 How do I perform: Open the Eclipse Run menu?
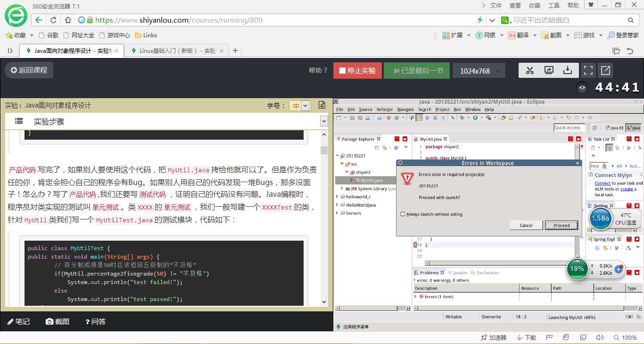(x=457, y=109)
